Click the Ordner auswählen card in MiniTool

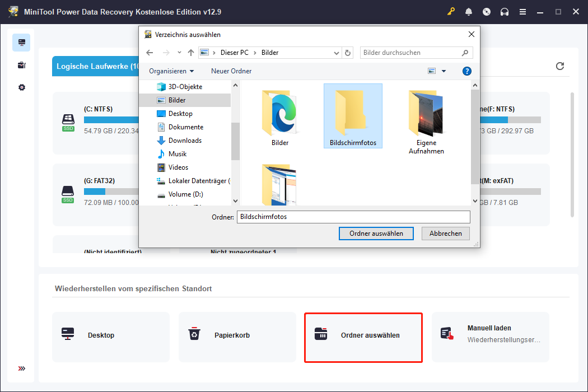363,338
